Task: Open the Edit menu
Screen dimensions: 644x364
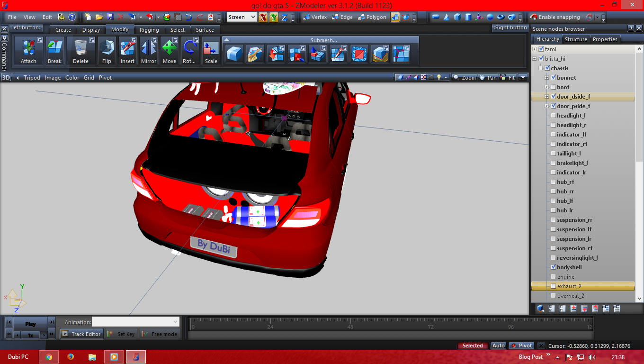Action: point(47,17)
